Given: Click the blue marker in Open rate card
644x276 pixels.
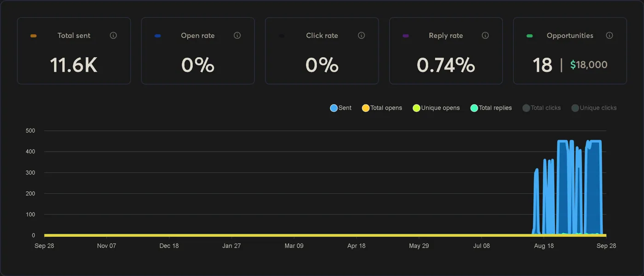Looking at the screenshot, I should point(158,36).
